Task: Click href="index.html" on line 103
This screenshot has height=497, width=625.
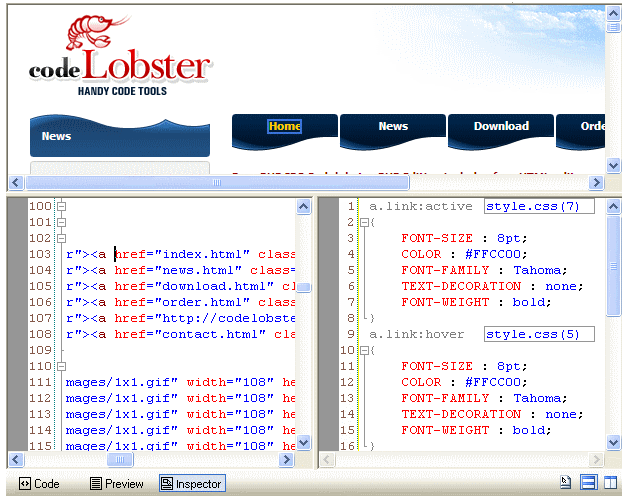Action: click(182, 254)
